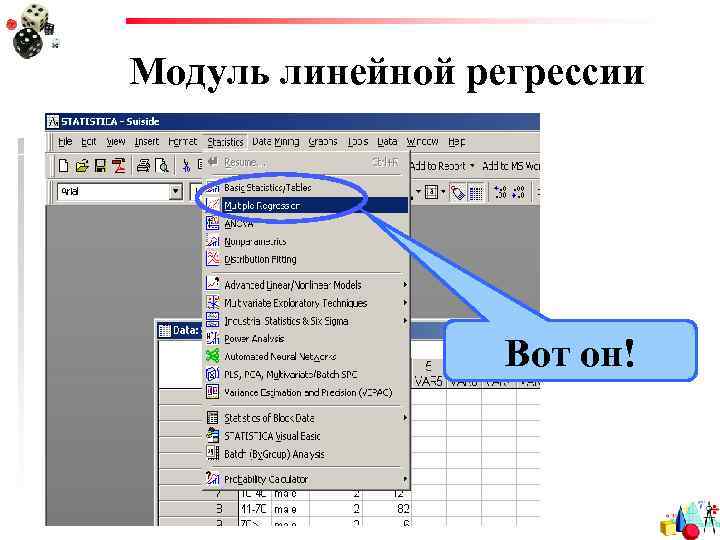Image resolution: width=720 pixels, height=540 pixels.
Task: Choose Basic Statistics/Tables from the menu
Action: click(306, 187)
